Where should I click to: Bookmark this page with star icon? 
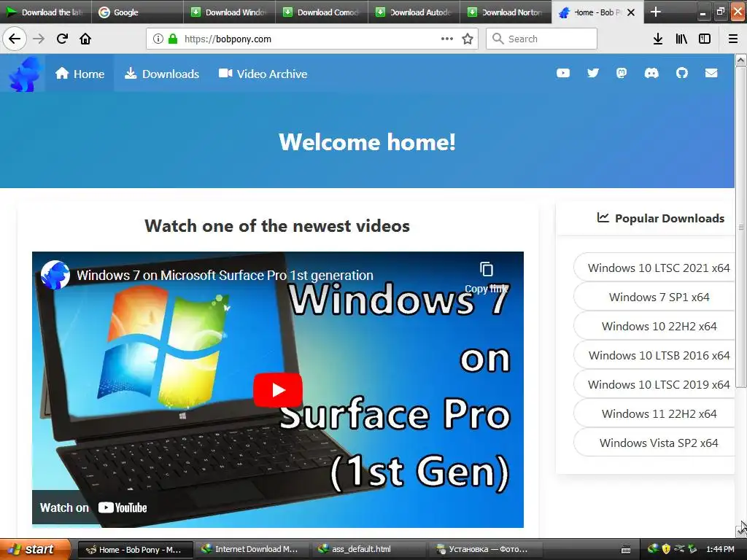[x=468, y=39]
